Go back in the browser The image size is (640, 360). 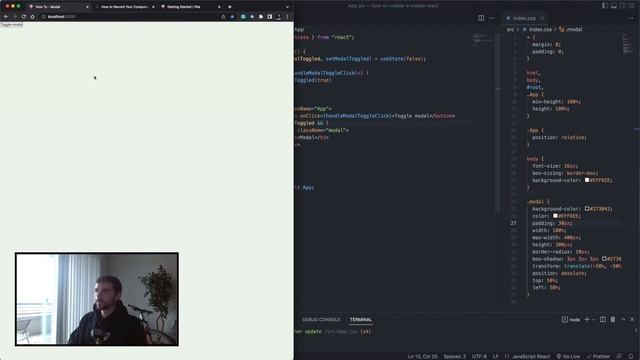[6, 17]
